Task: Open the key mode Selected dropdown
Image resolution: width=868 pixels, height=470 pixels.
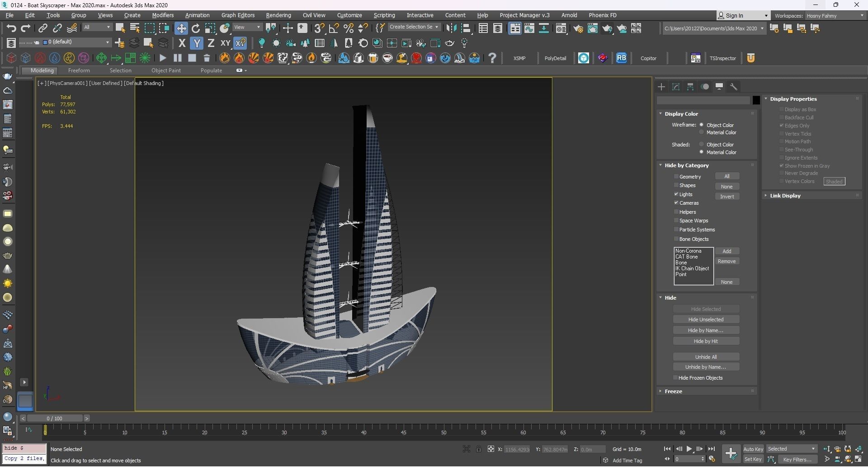Action: point(792,449)
